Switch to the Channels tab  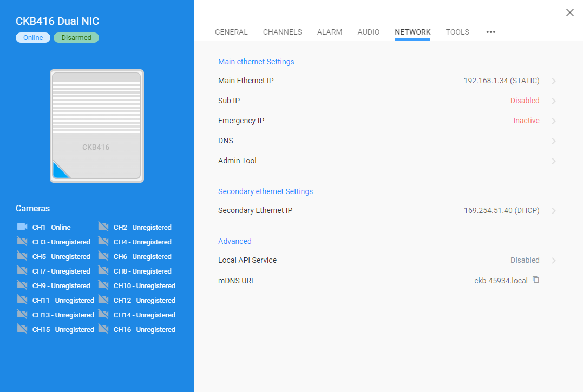[282, 32]
